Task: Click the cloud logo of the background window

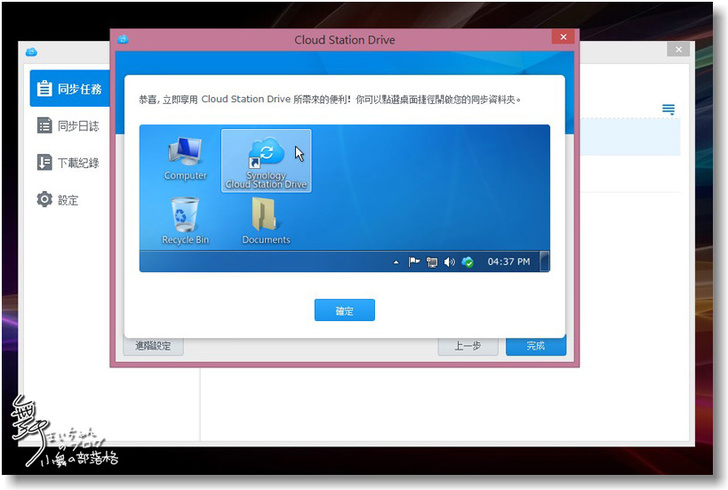Action: 32,52
